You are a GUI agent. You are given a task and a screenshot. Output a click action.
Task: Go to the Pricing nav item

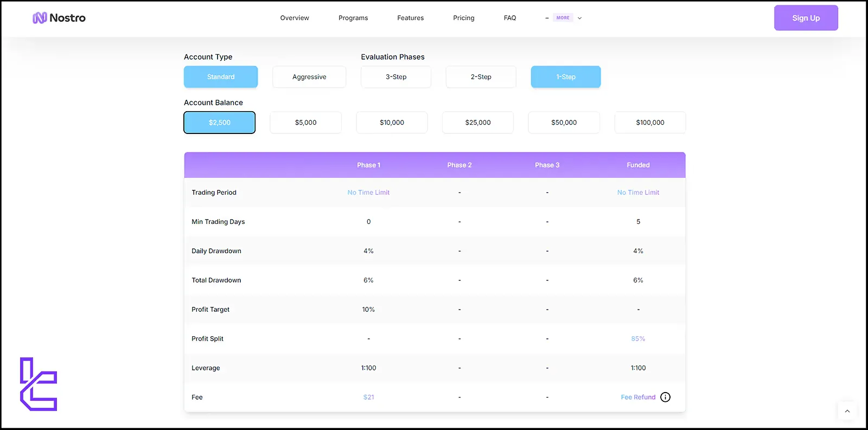click(x=464, y=18)
